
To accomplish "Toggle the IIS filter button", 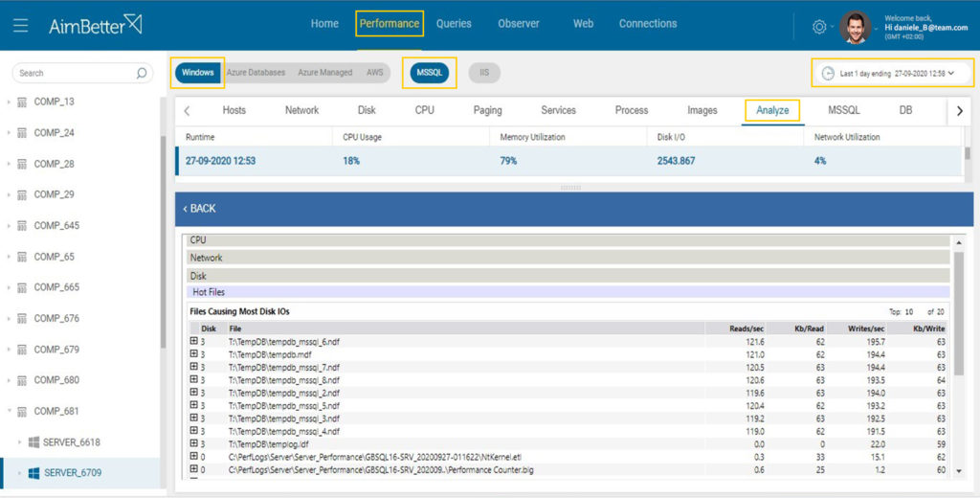I will (484, 73).
